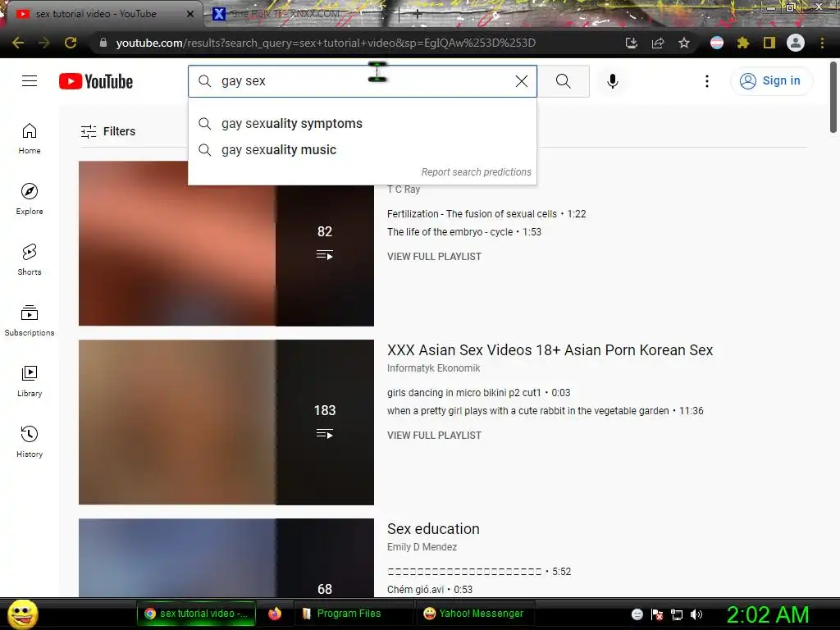Open the Informatyk Ekonomik channel

[433, 368]
